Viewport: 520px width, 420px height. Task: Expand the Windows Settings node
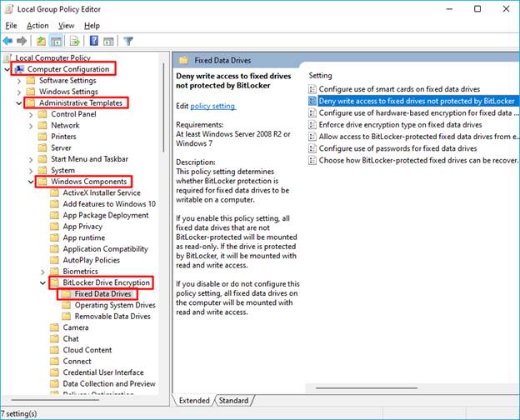[19, 92]
